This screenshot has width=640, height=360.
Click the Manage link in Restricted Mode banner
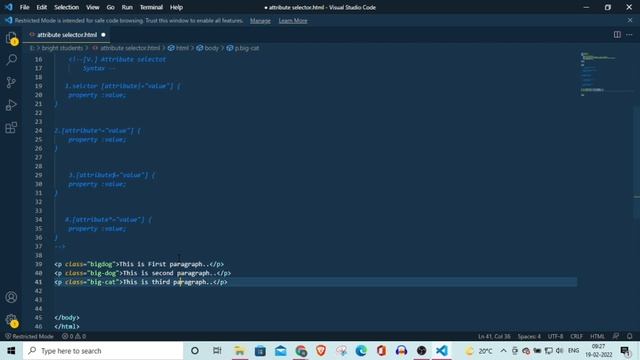click(260, 20)
